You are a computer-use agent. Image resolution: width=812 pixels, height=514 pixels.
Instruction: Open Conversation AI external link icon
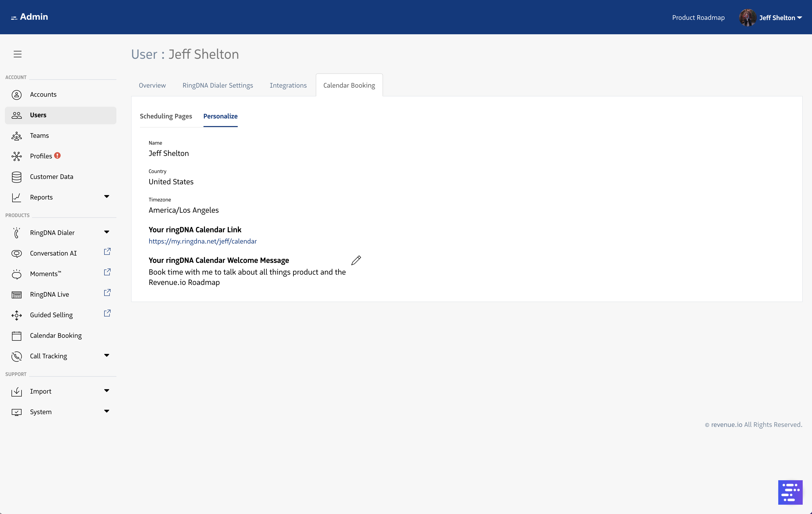(x=107, y=251)
